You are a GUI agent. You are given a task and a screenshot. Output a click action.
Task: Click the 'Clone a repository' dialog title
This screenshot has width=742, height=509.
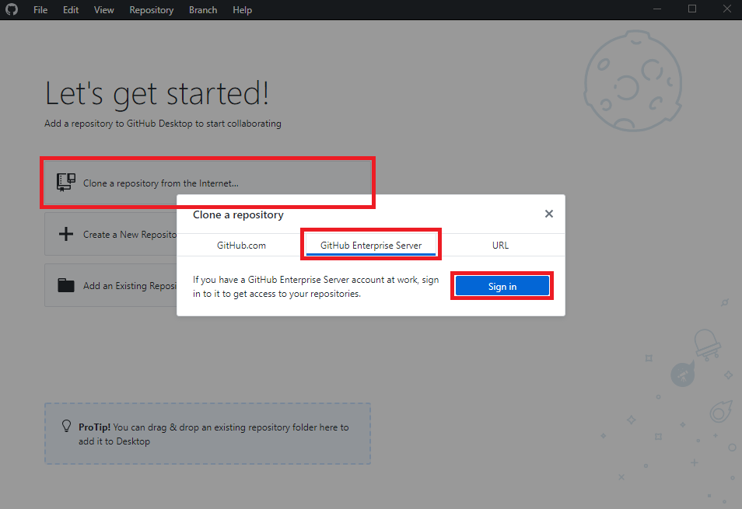(x=238, y=215)
